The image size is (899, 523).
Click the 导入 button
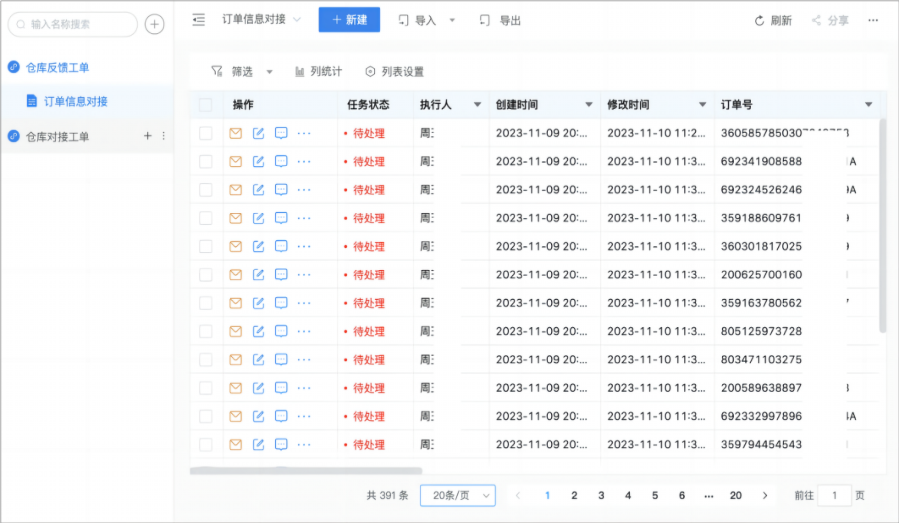[417, 21]
